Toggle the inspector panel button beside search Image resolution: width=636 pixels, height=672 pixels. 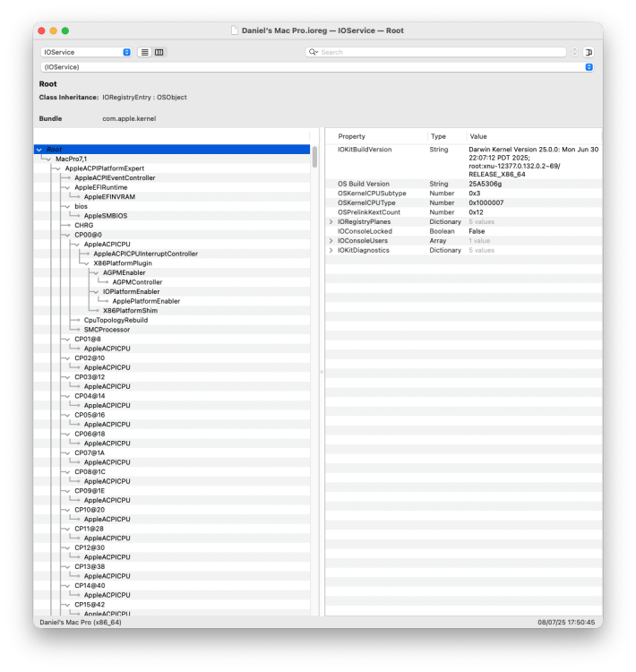(589, 52)
